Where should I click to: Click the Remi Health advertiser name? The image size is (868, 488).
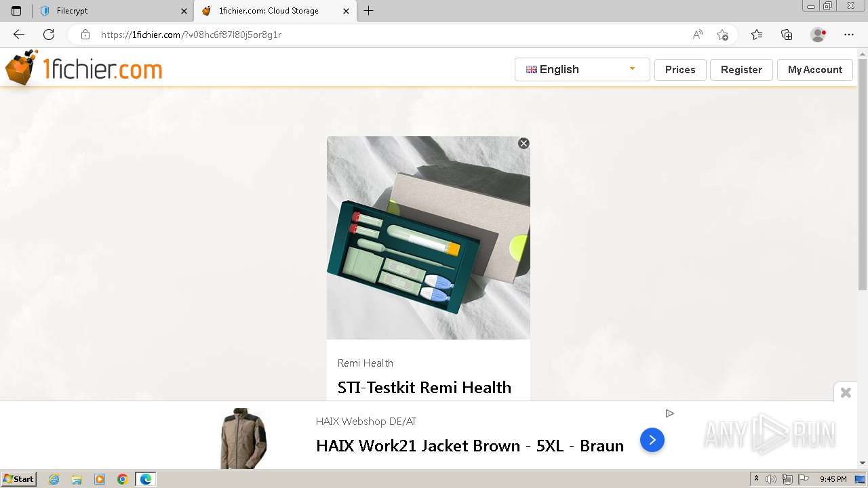coord(366,363)
